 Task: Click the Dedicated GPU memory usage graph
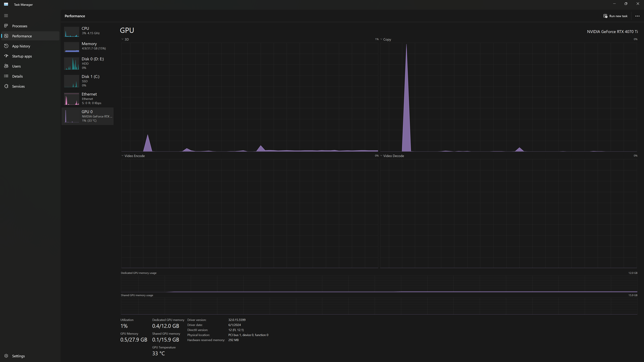tap(379, 284)
